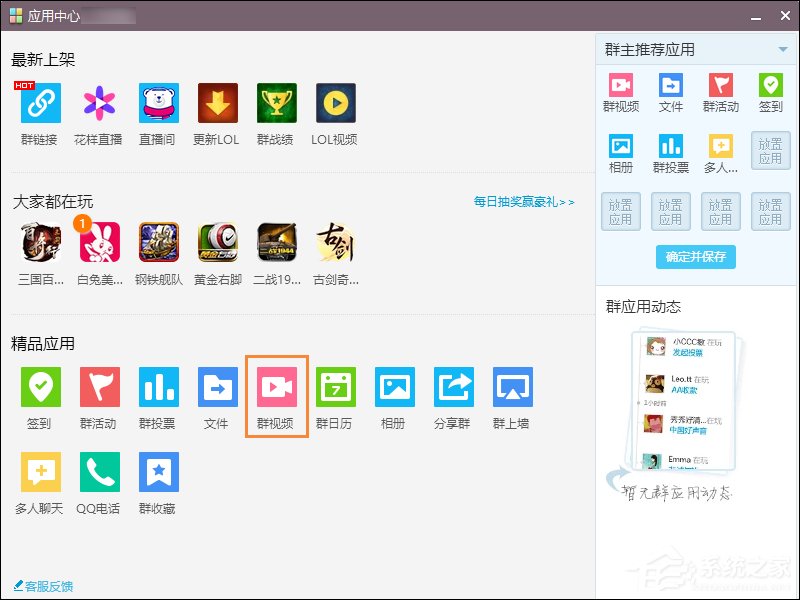
Task: Open the 每日抽奖赢豪礼 link
Action: tap(524, 202)
